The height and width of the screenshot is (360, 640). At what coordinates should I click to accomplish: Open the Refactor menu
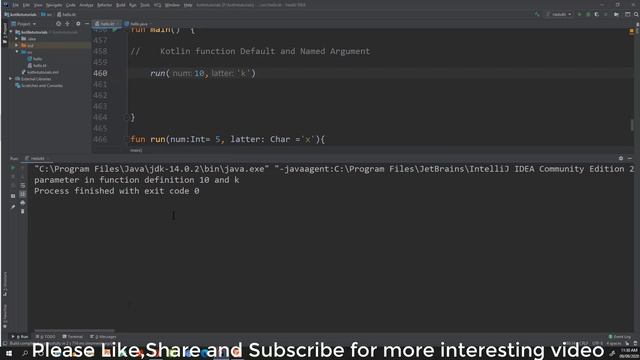tap(104, 5)
